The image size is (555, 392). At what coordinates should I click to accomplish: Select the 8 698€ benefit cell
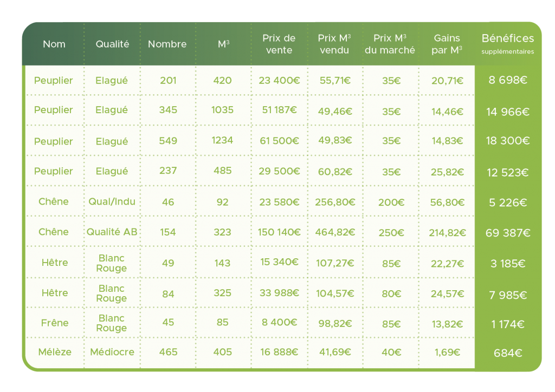tap(507, 80)
